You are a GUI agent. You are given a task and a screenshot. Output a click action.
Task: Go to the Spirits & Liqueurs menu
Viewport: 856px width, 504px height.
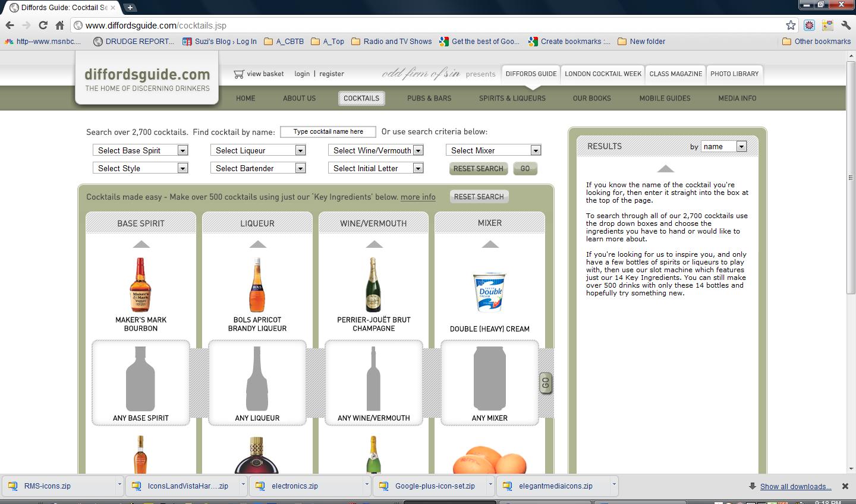coord(512,98)
